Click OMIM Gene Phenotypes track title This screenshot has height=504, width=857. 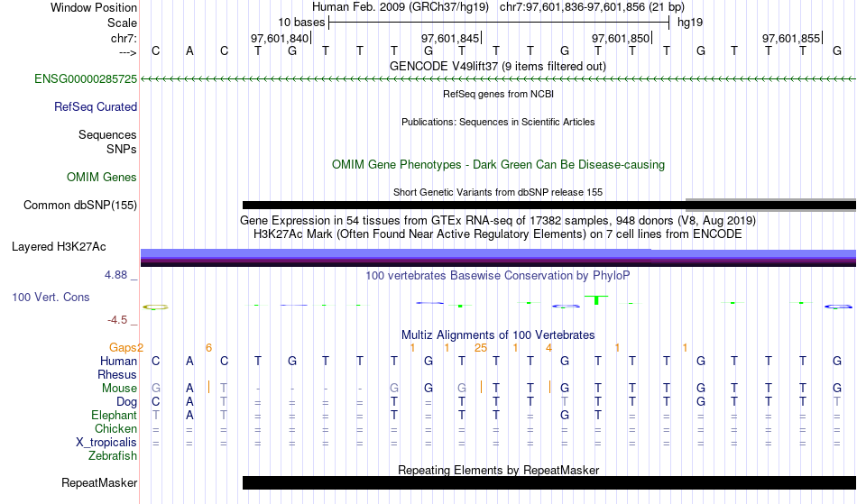(499, 165)
